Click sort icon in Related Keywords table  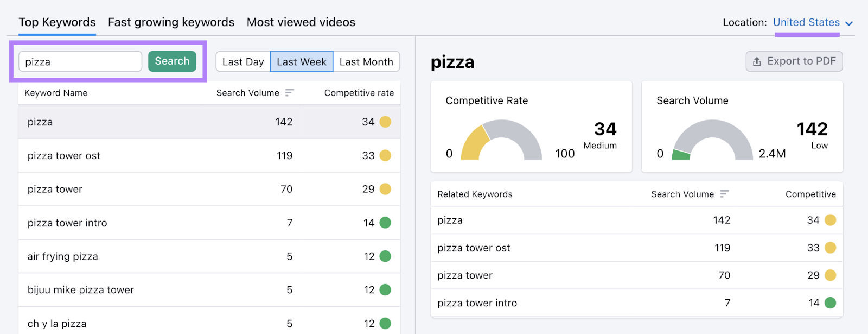click(725, 194)
